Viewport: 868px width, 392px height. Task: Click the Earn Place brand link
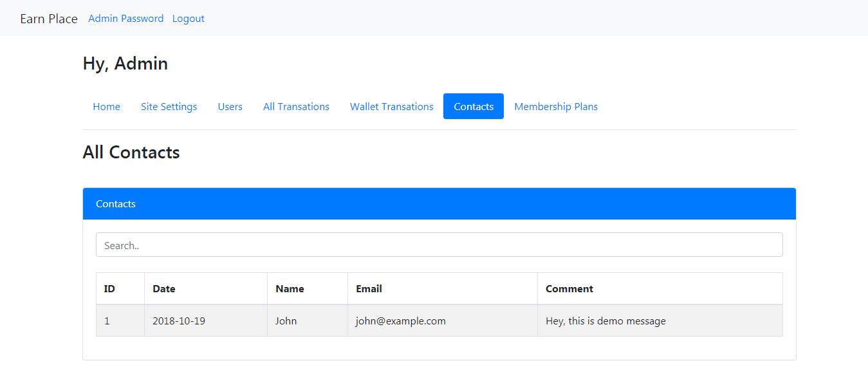point(49,19)
